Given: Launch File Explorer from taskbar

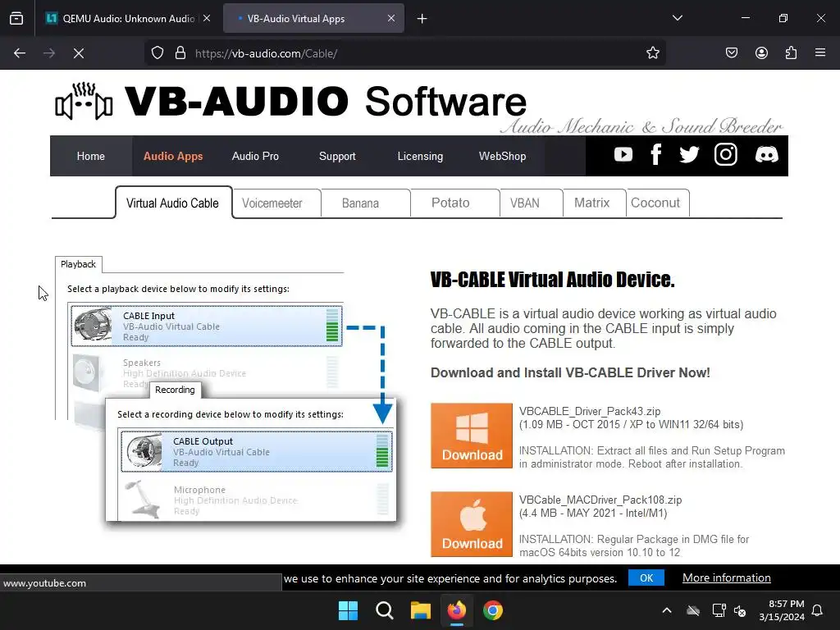Looking at the screenshot, I should (421, 610).
